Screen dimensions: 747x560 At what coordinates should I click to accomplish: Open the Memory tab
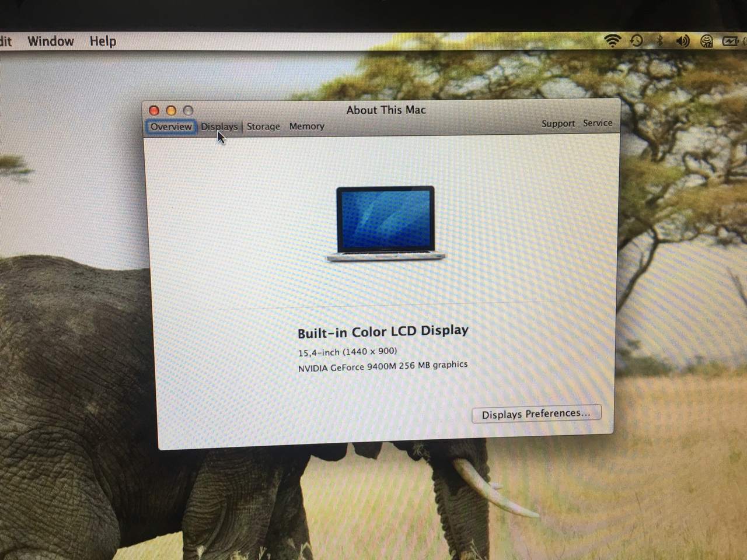306,126
